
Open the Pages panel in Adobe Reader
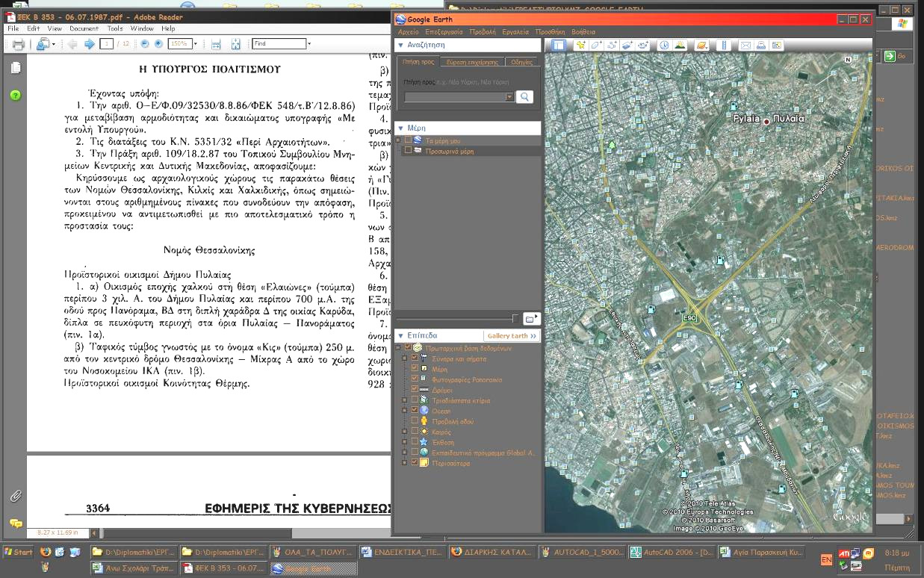pos(16,68)
